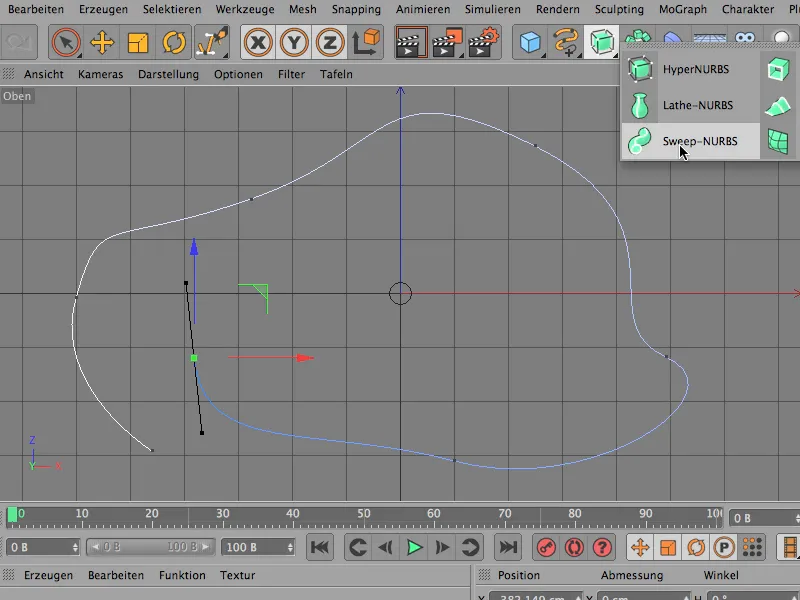Open the Animieren menu
800x600 pixels.
tap(423, 9)
